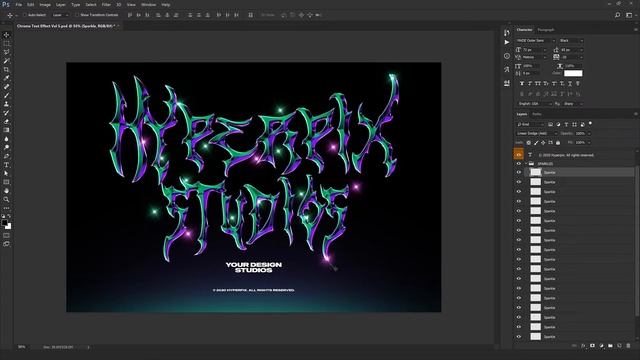Switch to the Paths tab
This screenshot has width=640, height=360.
(x=537, y=114)
